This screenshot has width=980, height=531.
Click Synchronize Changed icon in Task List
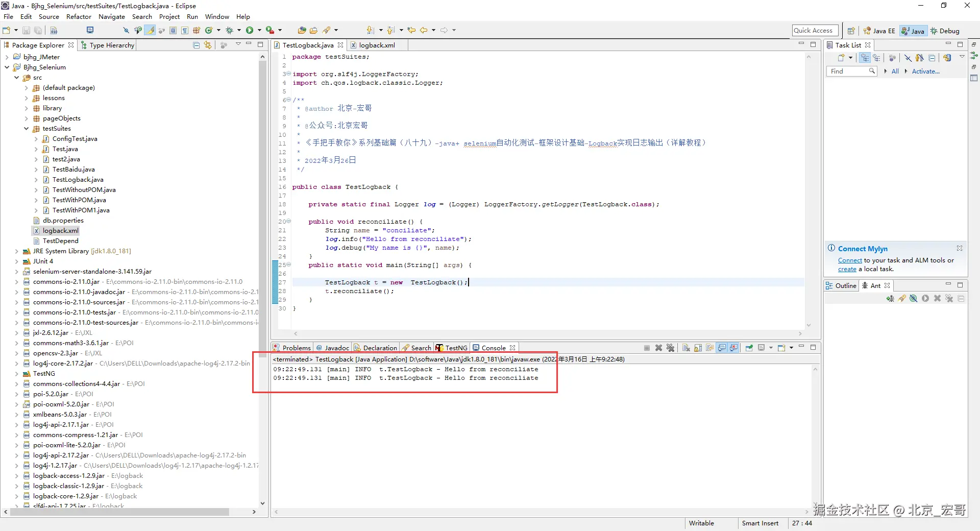coord(947,58)
